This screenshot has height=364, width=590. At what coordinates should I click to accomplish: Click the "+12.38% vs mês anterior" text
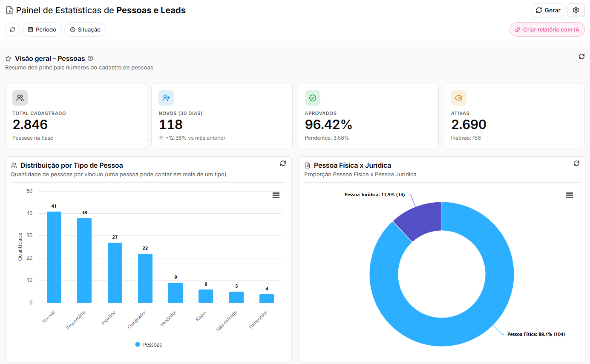(x=196, y=138)
